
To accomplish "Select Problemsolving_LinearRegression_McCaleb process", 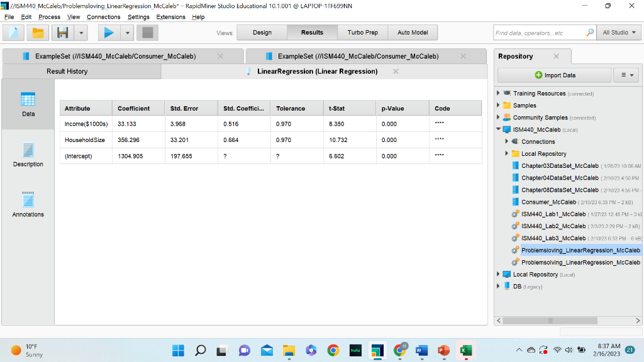I will (580, 262).
